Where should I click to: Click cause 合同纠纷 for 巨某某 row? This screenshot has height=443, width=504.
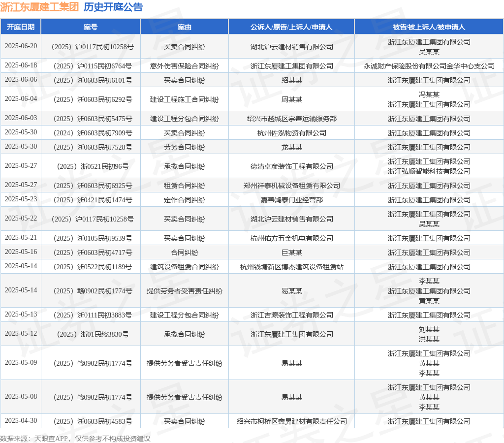pyautogui.click(x=184, y=253)
